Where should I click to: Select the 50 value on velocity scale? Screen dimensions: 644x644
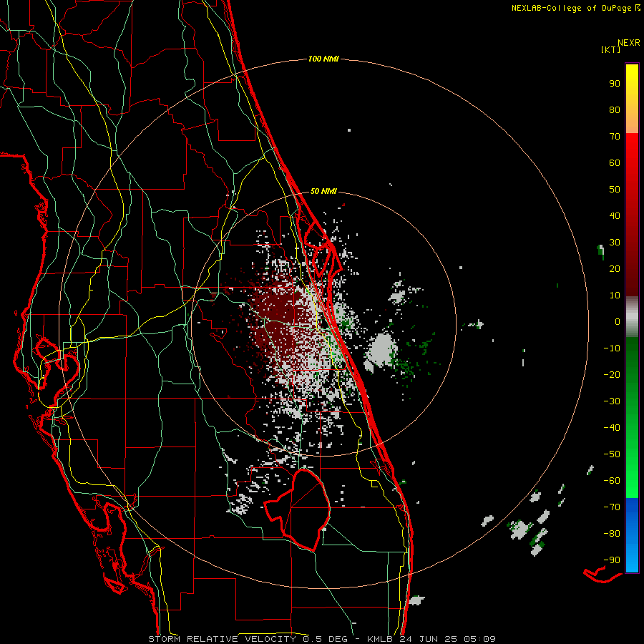click(615, 190)
